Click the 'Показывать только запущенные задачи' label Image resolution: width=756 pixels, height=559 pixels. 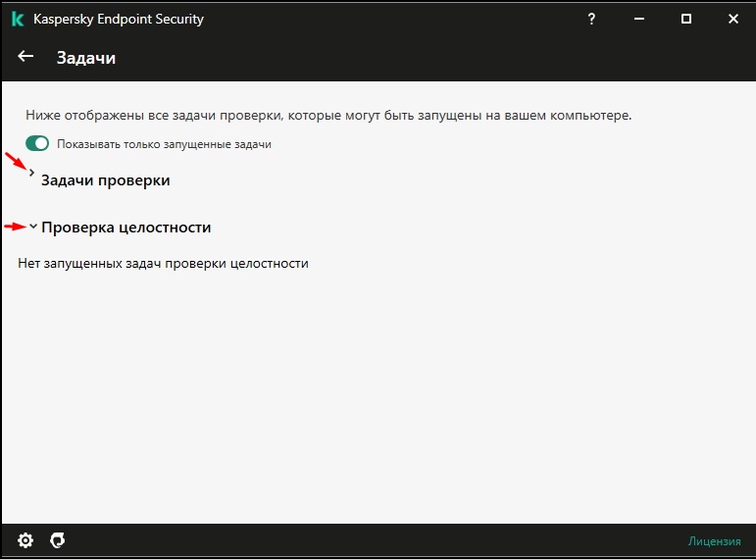[164, 144]
